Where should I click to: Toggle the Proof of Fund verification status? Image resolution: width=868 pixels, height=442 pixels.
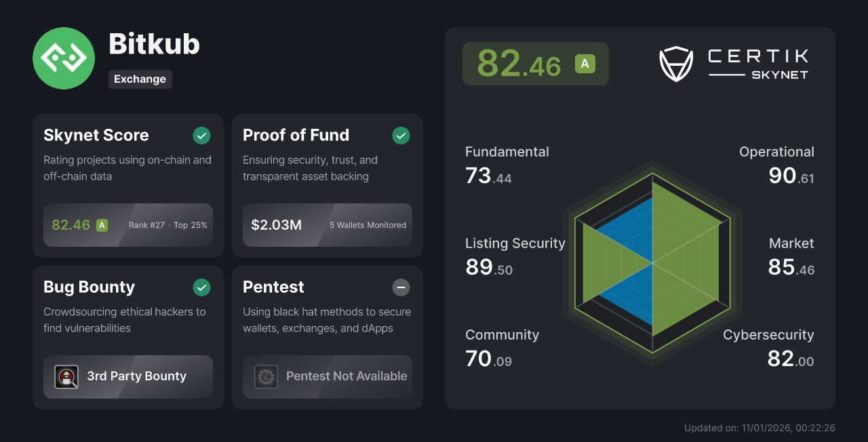coord(401,136)
